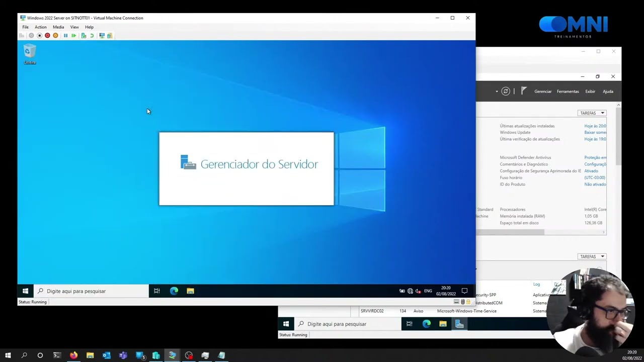Click the 'Não ativado' product ID link
Screen dimensions: 644x362
point(595,185)
